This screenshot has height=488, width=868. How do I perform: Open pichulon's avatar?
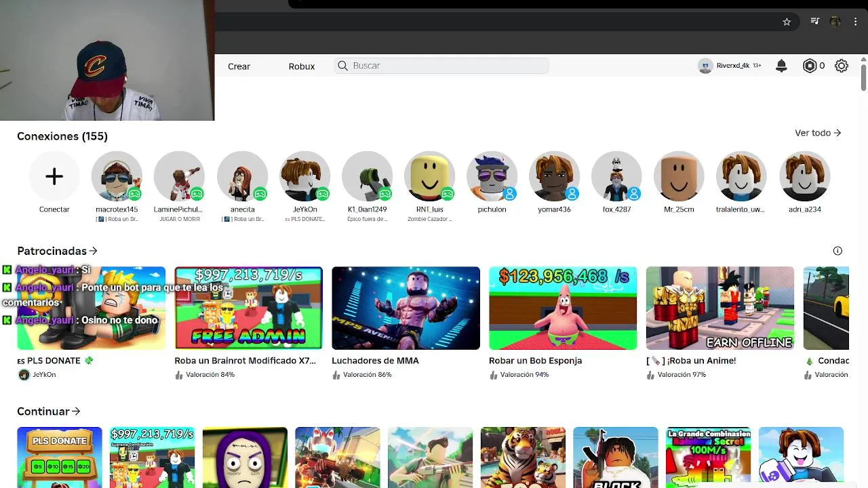[x=492, y=176]
